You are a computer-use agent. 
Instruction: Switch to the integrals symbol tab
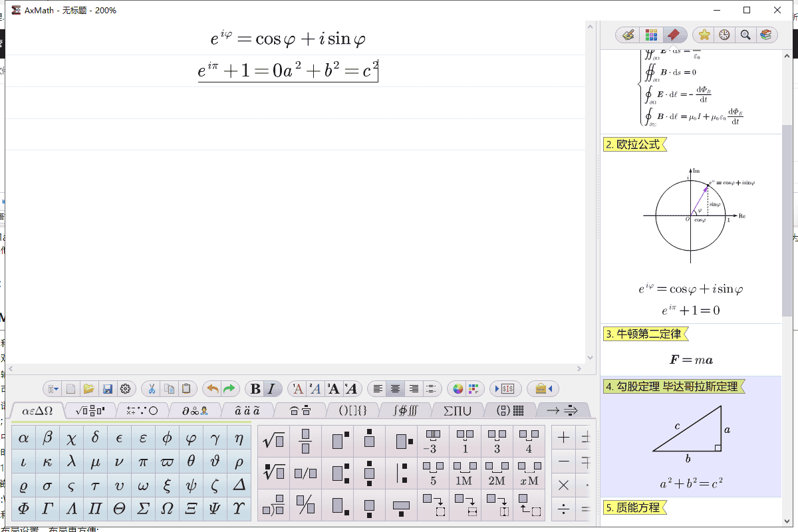[404, 410]
